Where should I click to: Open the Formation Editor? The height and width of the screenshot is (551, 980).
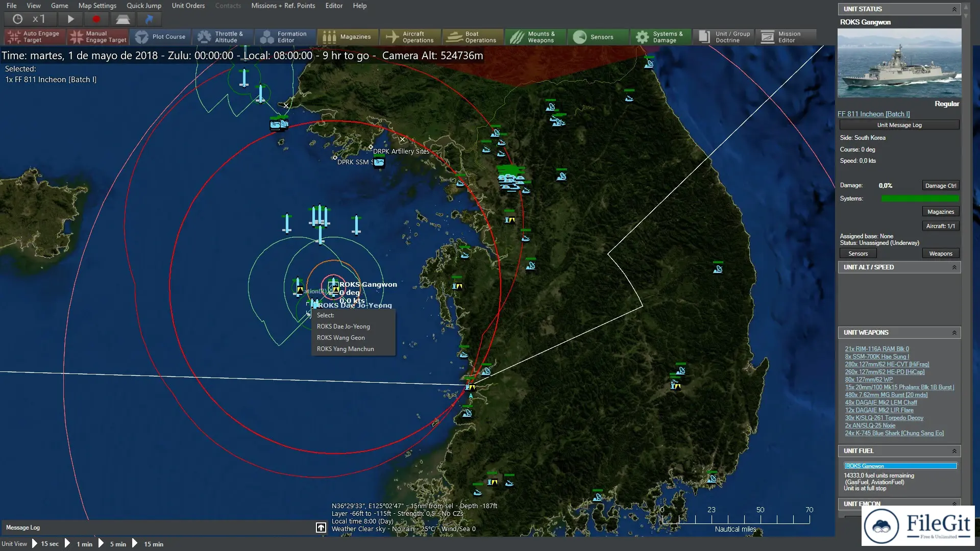tap(285, 37)
